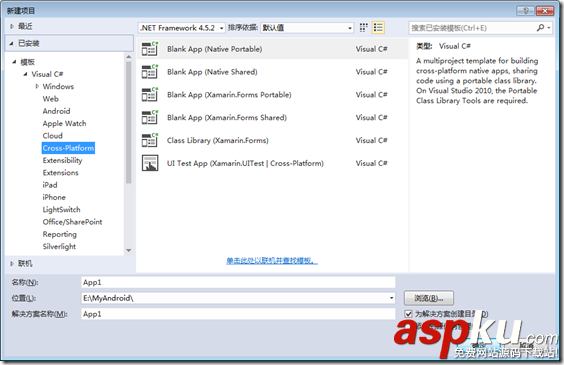Collapse the 模板 tree node
Image resolution: width=564 pixels, height=365 pixels.
coord(14,62)
